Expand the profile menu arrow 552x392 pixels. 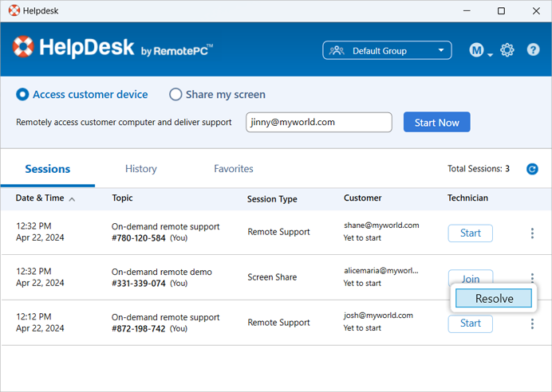(x=490, y=54)
